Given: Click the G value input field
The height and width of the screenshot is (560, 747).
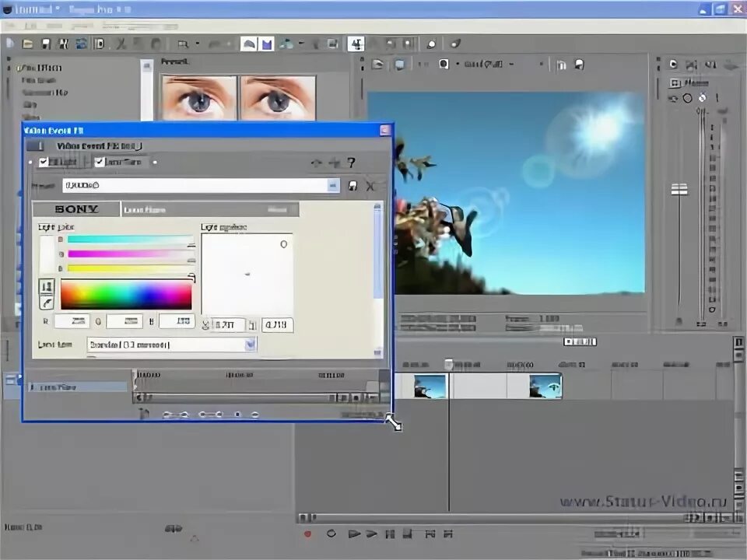Looking at the screenshot, I should (x=124, y=321).
